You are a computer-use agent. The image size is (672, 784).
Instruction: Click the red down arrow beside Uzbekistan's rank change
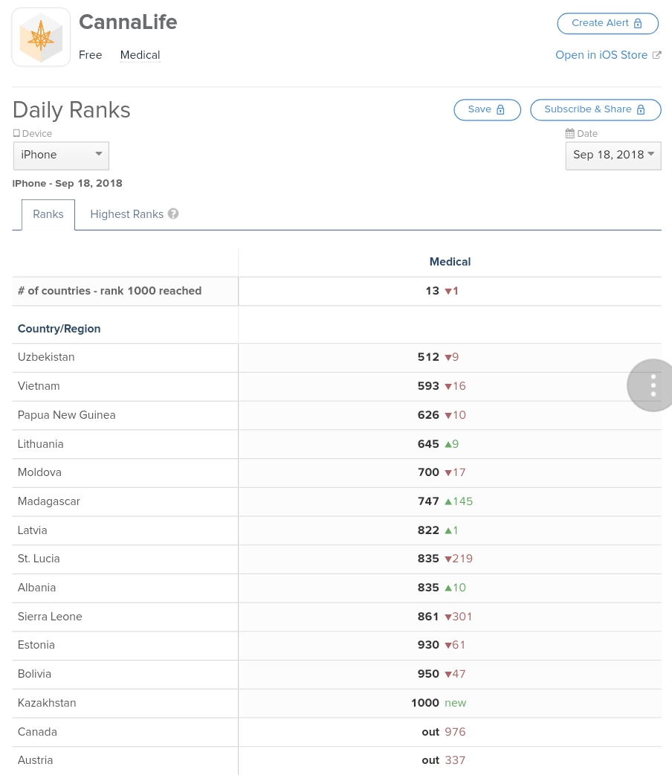pyautogui.click(x=448, y=357)
